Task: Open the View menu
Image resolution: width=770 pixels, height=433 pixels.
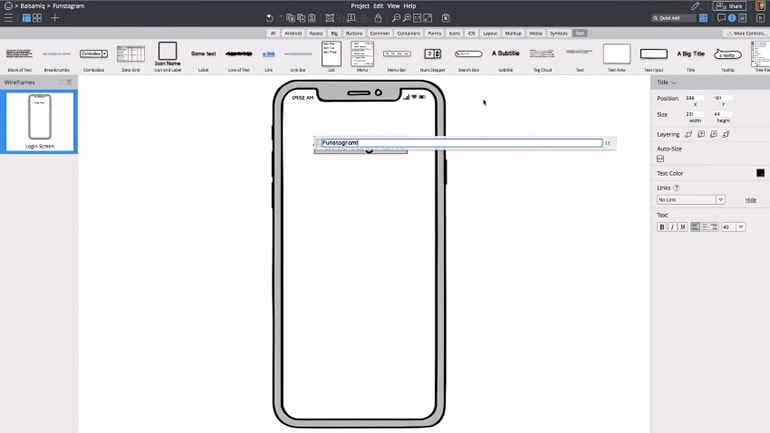Action: (393, 6)
